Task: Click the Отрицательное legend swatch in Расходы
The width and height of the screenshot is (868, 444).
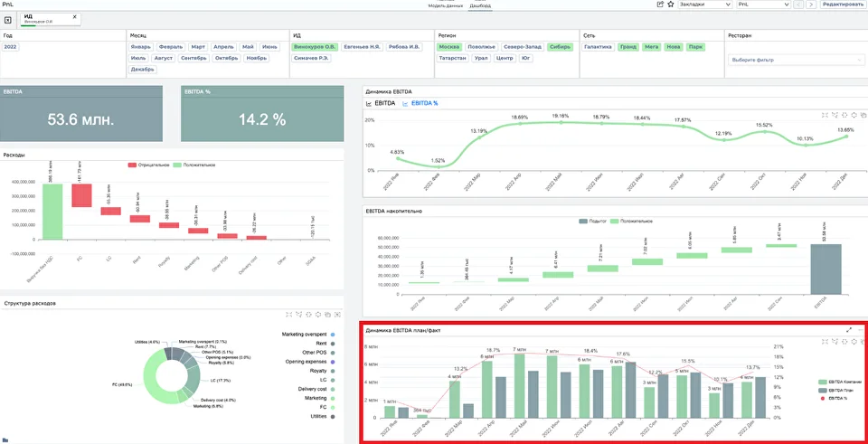Action: point(132,165)
